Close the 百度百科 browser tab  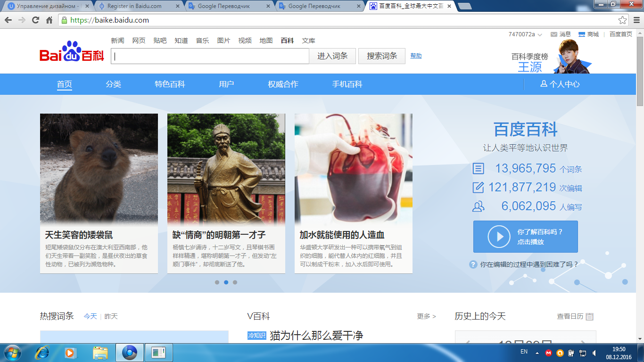(449, 6)
